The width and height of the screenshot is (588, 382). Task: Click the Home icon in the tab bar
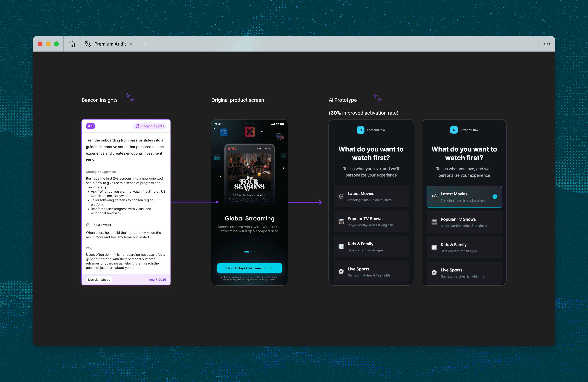click(x=72, y=44)
